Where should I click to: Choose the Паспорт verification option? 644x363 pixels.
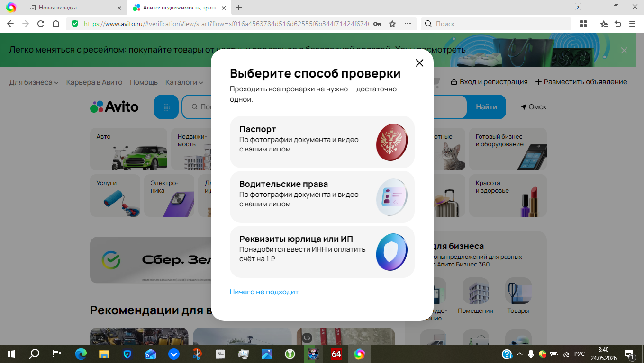pos(322,142)
